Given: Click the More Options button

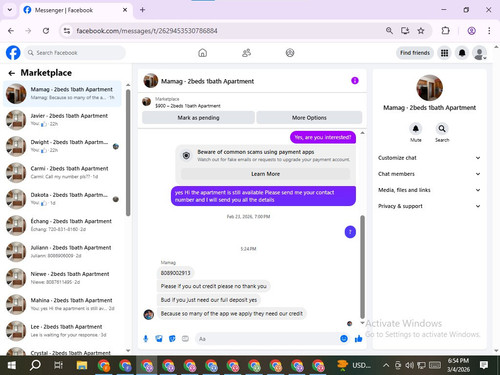Looking at the screenshot, I should pyautogui.click(x=309, y=118).
